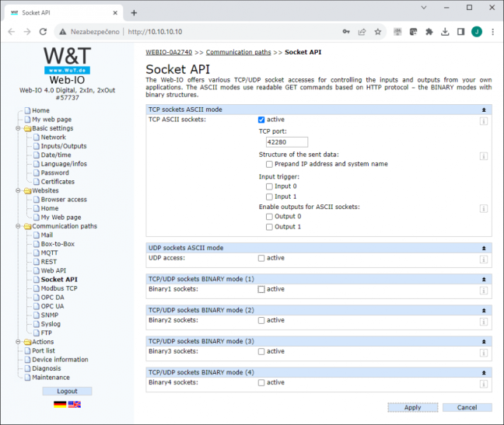Open the extensions puzzle icon

click(429, 31)
